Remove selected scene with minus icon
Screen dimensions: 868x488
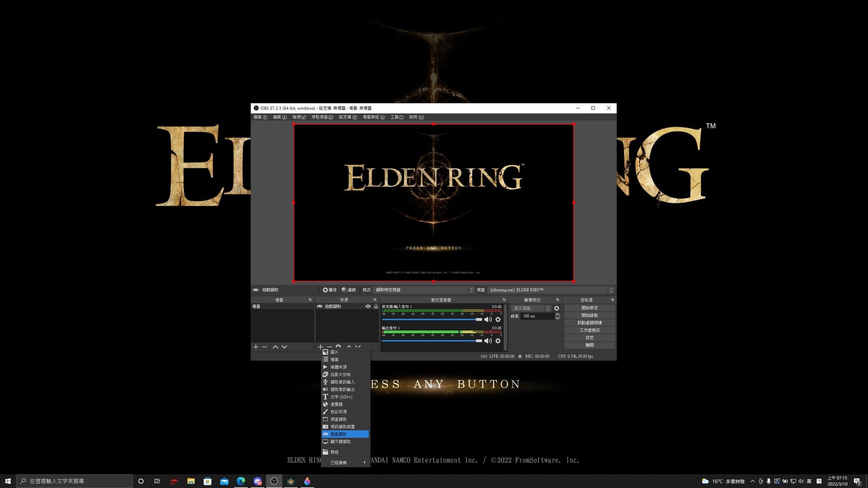[x=265, y=347]
